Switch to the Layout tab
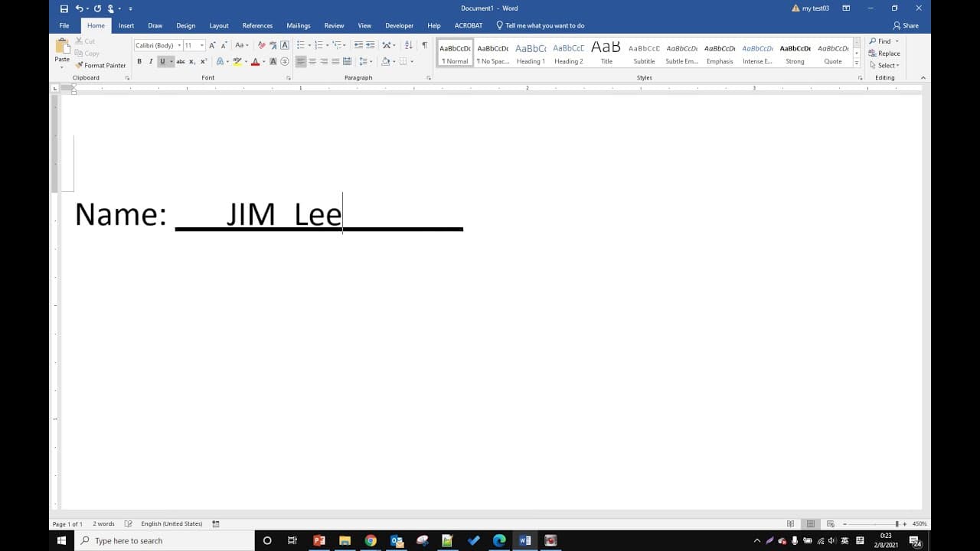Image resolution: width=980 pixels, height=551 pixels. [219, 25]
